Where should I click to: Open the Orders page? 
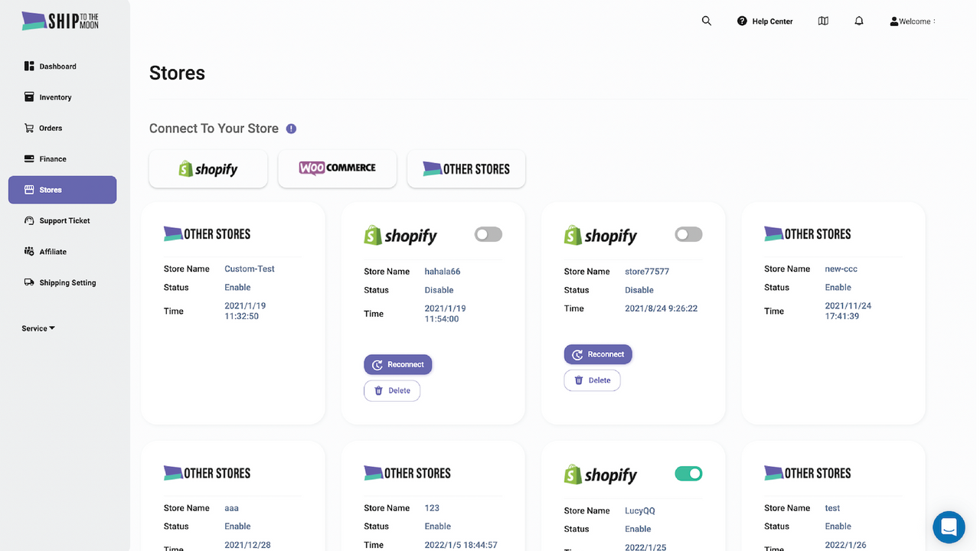[50, 128]
